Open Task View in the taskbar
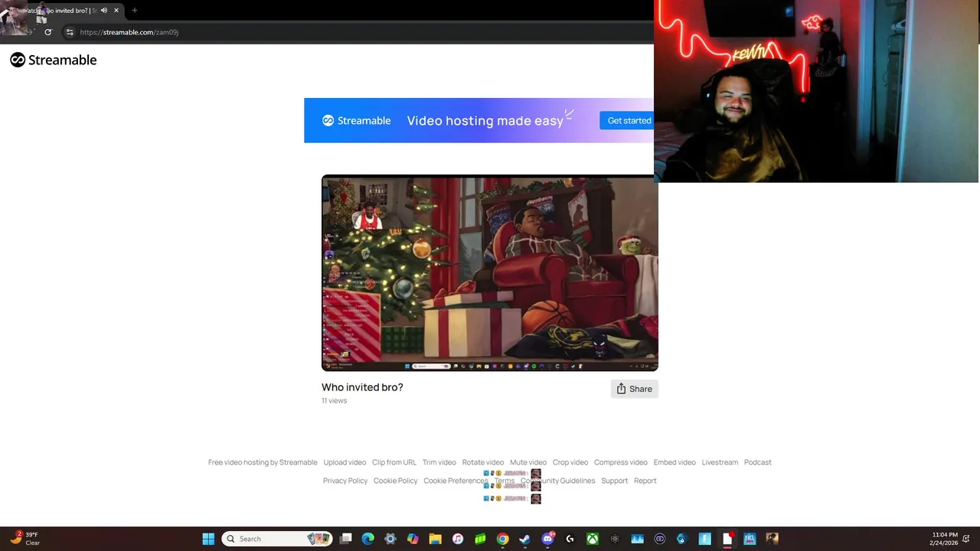Screen dimensions: 980x551 click(x=346, y=539)
